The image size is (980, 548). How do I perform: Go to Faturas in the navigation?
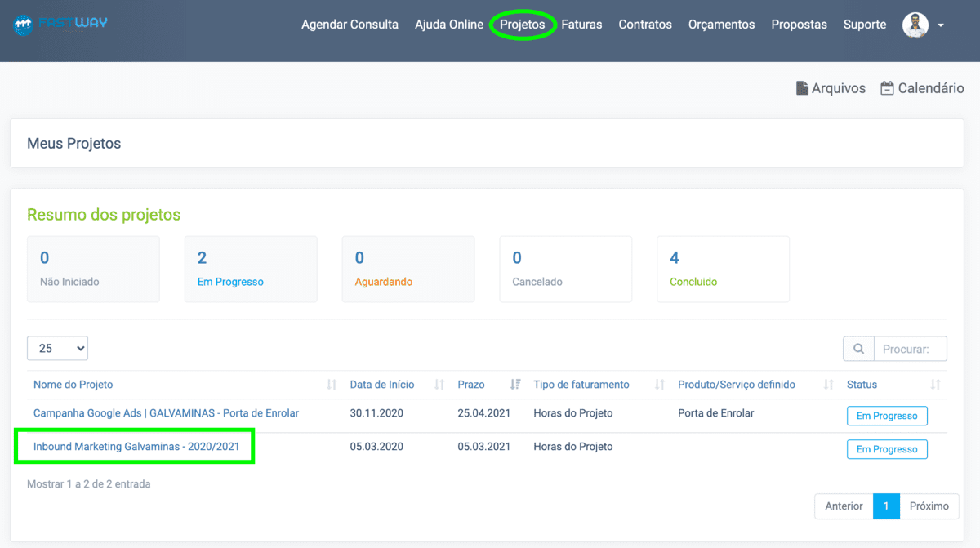coord(581,25)
